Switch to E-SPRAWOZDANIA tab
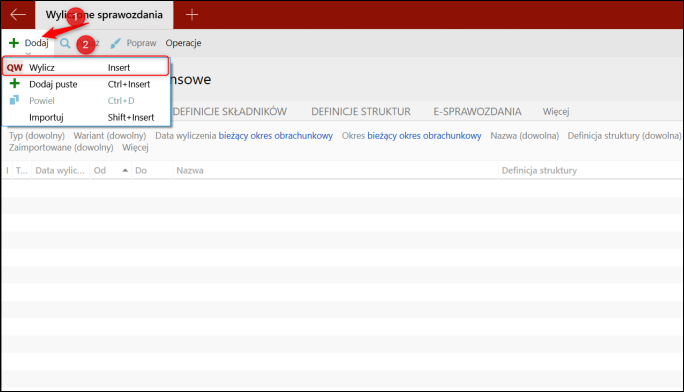 point(477,112)
